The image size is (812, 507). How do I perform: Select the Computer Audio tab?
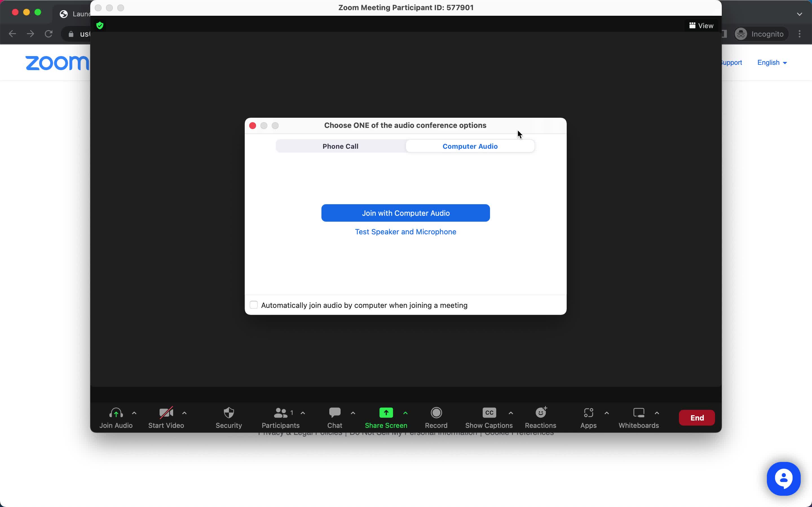470,146
